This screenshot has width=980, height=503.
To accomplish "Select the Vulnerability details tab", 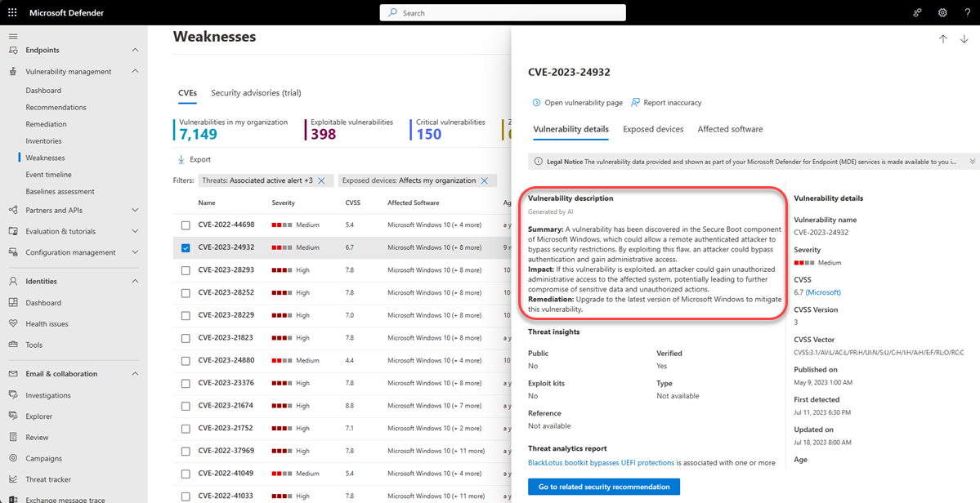I will [x=571, y=129].
